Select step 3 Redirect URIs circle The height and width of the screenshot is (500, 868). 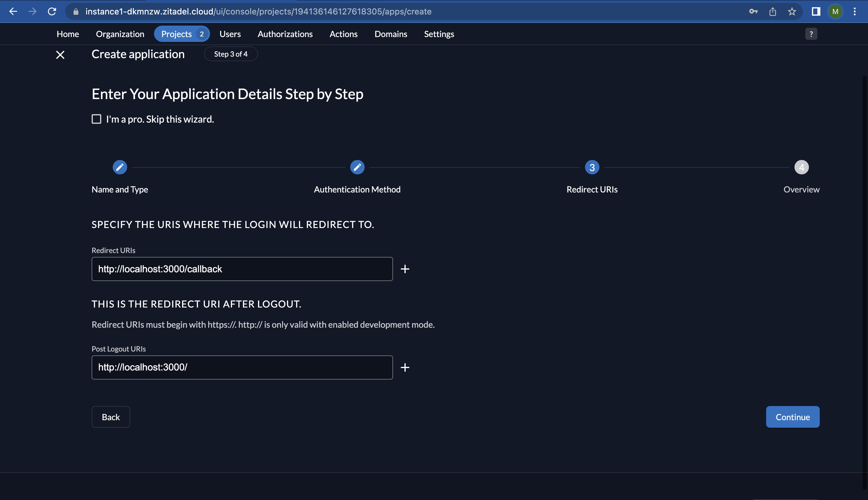tap(592, 167)
